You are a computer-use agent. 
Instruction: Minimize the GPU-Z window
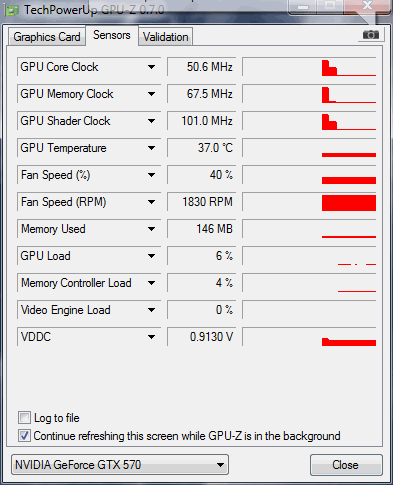(303, 7)
